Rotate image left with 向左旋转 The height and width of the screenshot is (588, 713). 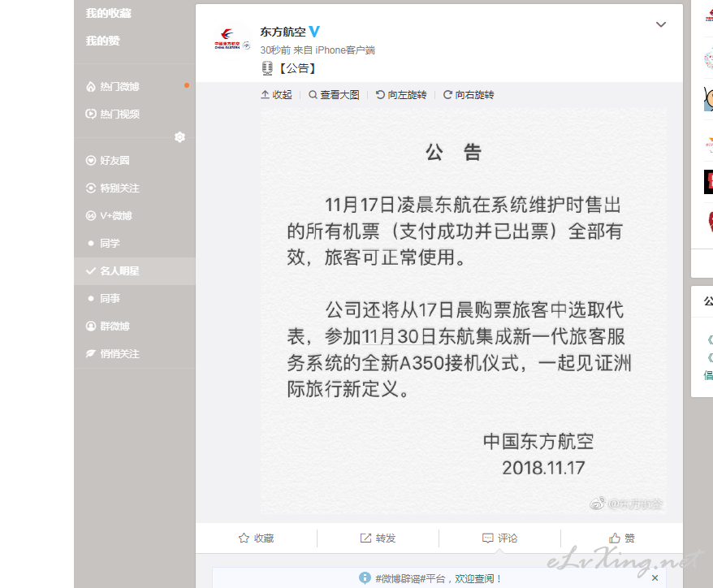click(x=401, y=94)
